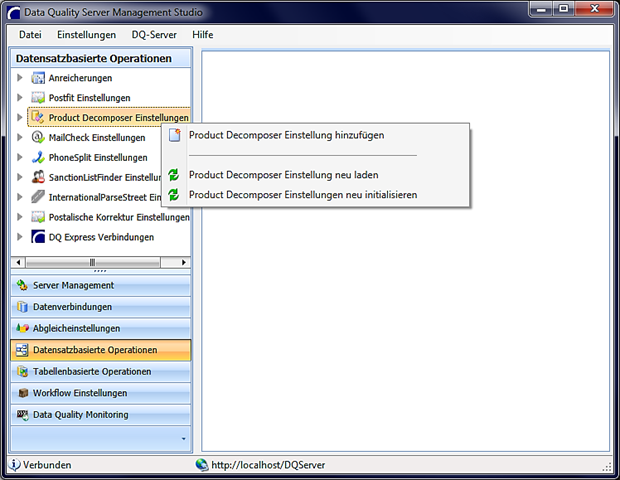
Task: Click the Verbunden status text
Action: (47, 465)
